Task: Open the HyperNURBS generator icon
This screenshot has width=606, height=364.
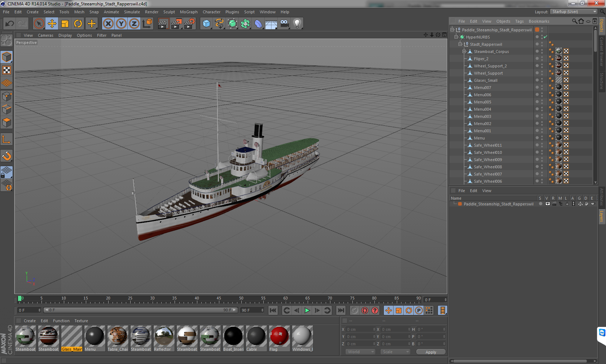Action: point(233,24)
